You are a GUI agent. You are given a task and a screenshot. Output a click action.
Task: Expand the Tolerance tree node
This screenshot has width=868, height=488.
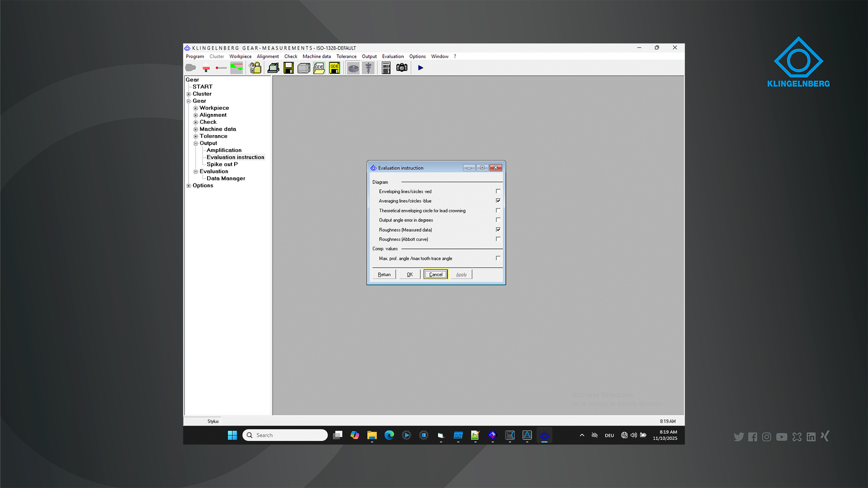pos(196,136)
